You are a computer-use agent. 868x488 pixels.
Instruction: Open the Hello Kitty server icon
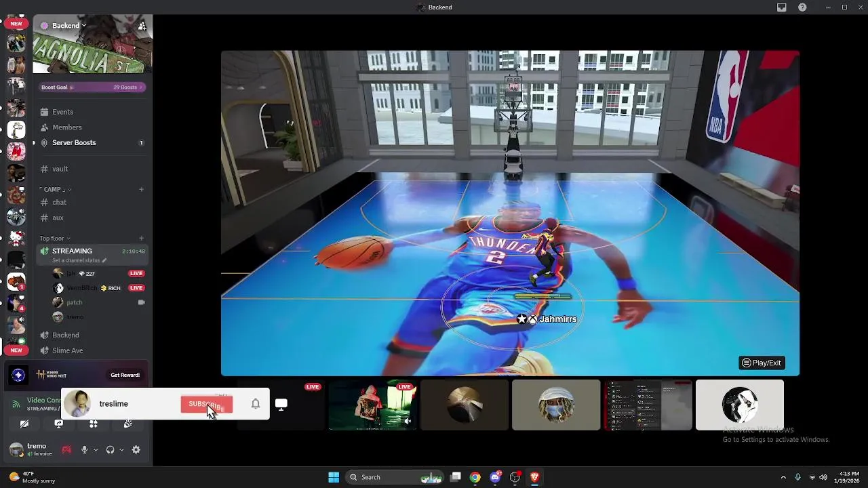point(16,239)
